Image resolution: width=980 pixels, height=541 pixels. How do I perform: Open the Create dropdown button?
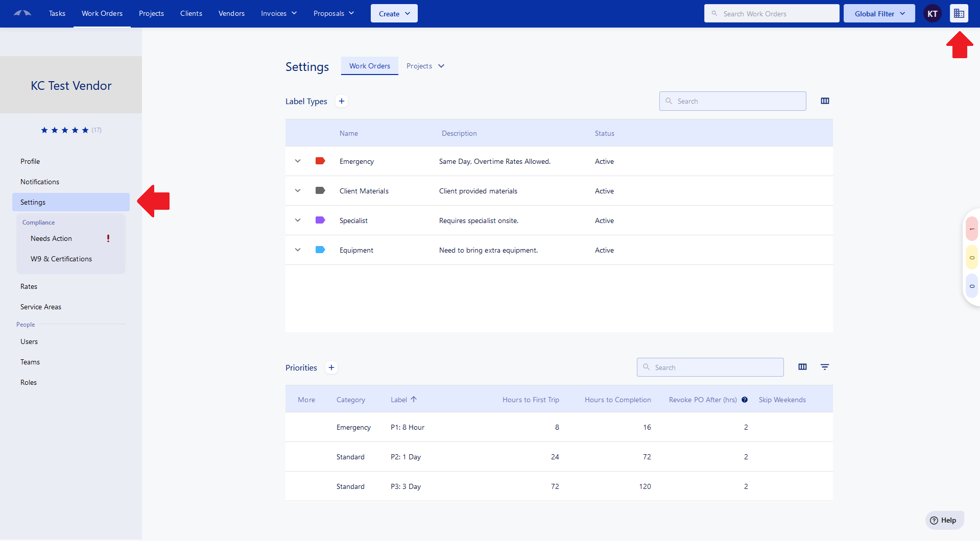pyautogui.click(x=394, y=14)
